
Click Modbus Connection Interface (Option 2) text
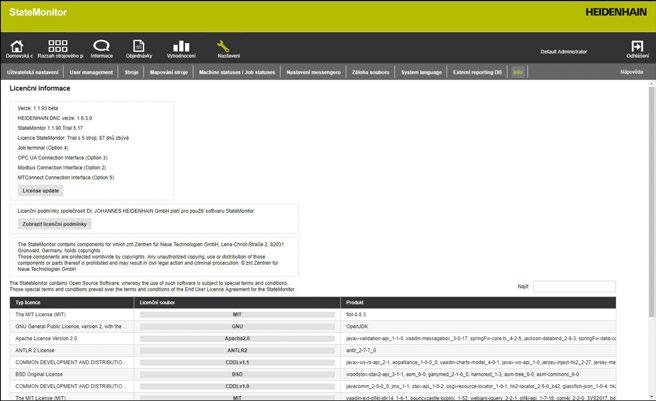(62, 167)
